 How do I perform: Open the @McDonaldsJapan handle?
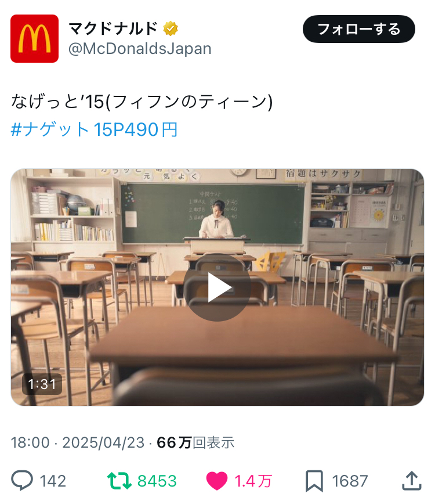tap(140, 49)
